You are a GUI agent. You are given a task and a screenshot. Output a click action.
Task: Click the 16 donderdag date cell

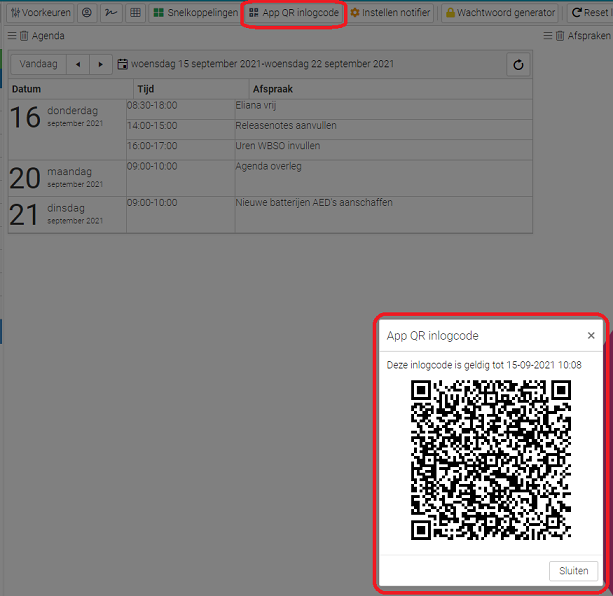67,130
